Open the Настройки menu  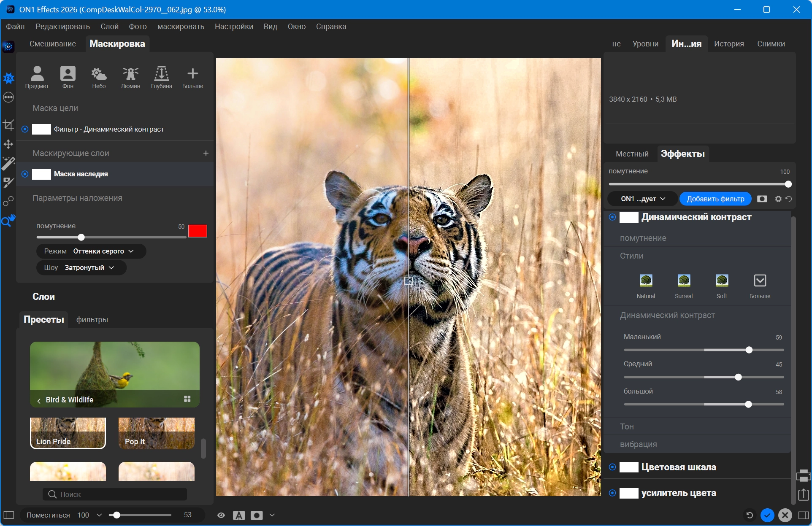[234, 26]
